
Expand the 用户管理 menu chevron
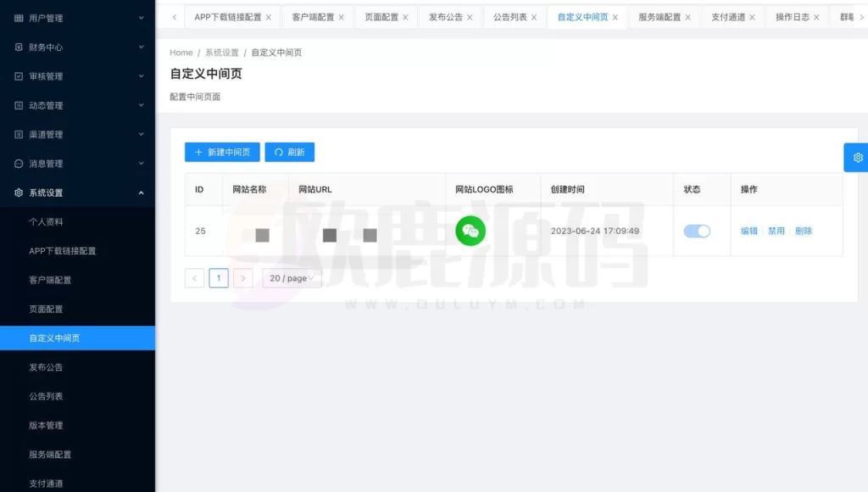(142, 17)
